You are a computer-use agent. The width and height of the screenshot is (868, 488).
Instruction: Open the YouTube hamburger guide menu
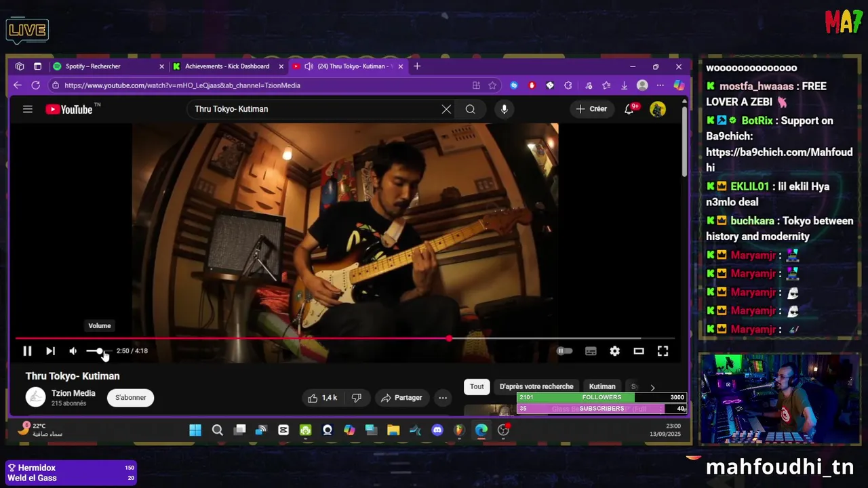(28, 108)
